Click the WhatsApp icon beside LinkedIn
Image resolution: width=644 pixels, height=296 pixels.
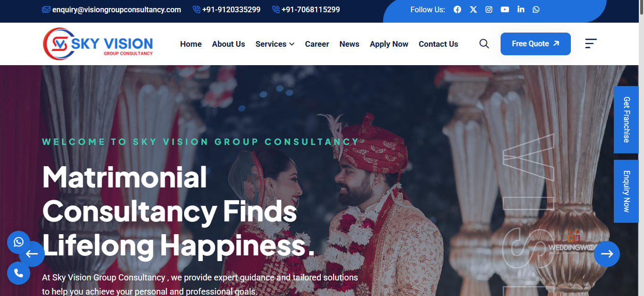[536, 9]
